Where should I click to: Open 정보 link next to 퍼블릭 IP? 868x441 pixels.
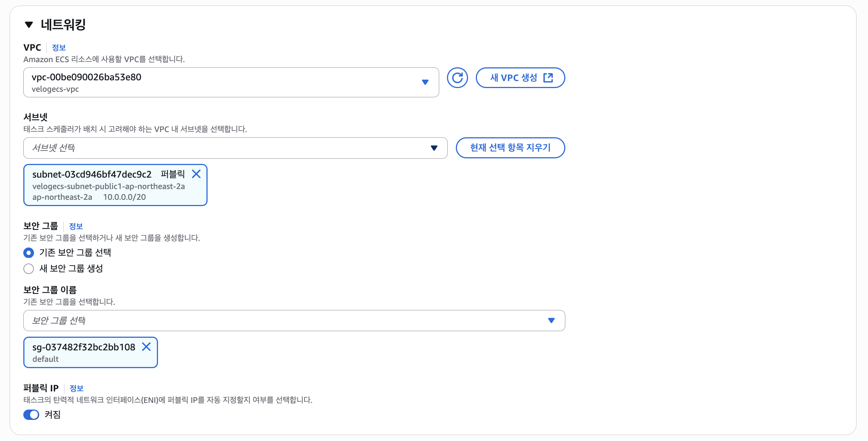coord(77,388)
